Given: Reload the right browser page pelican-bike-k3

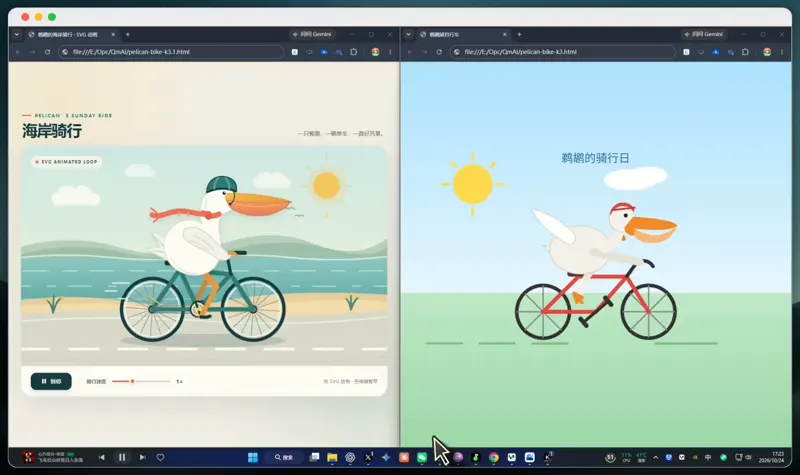Looking at the screenshot, I should click(439, 52).
